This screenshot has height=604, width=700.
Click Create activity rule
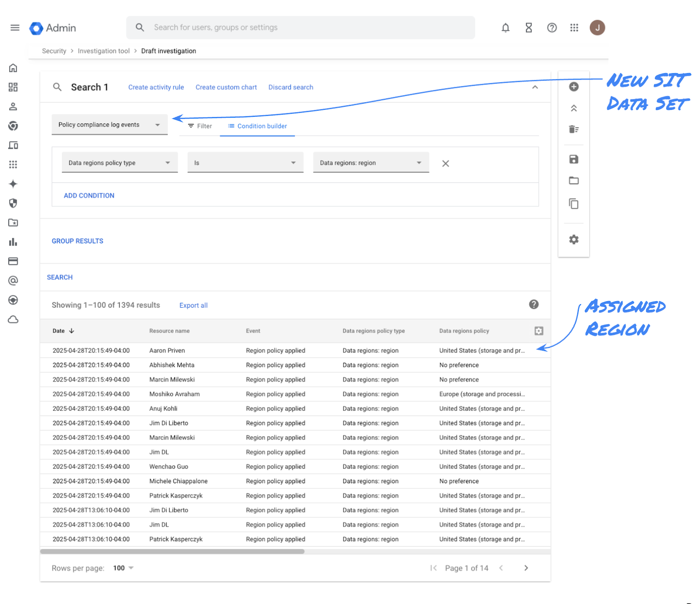click(x=156, y=87)
